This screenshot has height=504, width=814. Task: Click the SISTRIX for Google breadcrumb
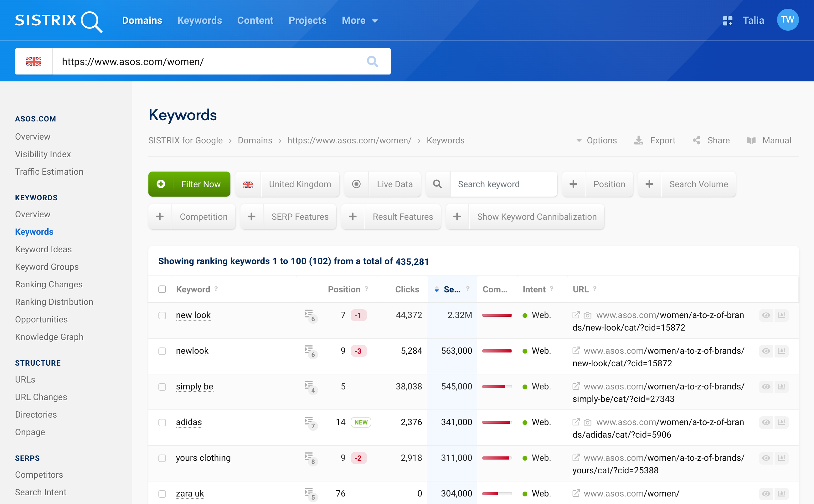click(185, 140)
